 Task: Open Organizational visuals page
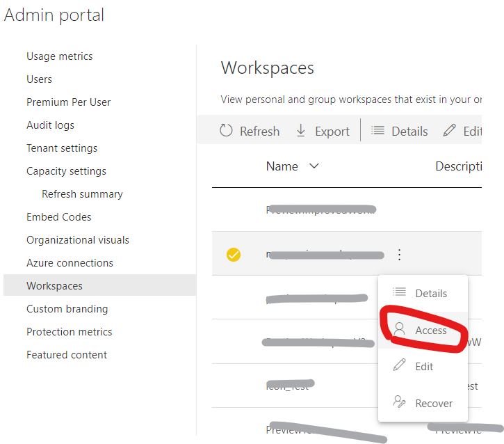[x=78, y=240]
